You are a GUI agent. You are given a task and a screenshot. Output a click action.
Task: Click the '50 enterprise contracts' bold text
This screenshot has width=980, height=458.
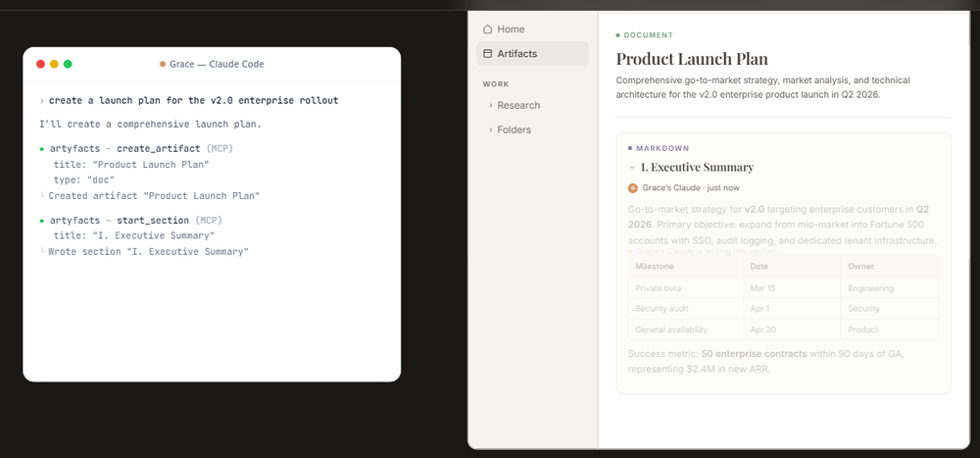(x=754, y=354)
